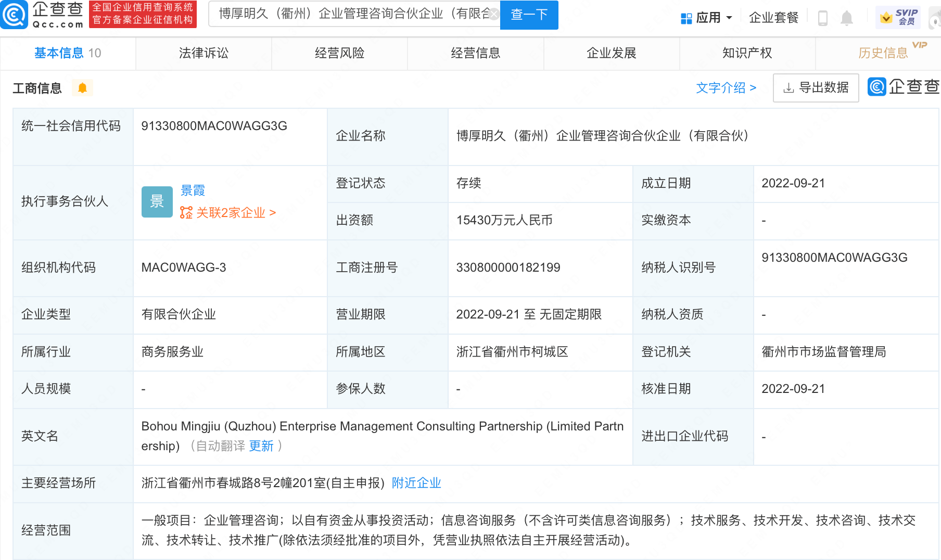
Task: Select the company name in 企业名称 row
Action: pos(602,136)
